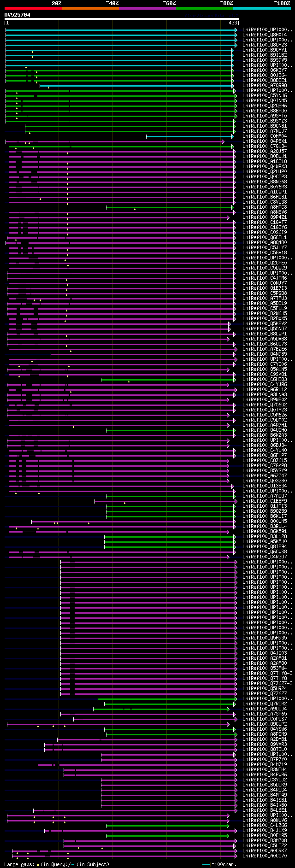This screenshot has height=868, width=295.
Task: Click the white query sequence bar
Action: coord(121,19)
